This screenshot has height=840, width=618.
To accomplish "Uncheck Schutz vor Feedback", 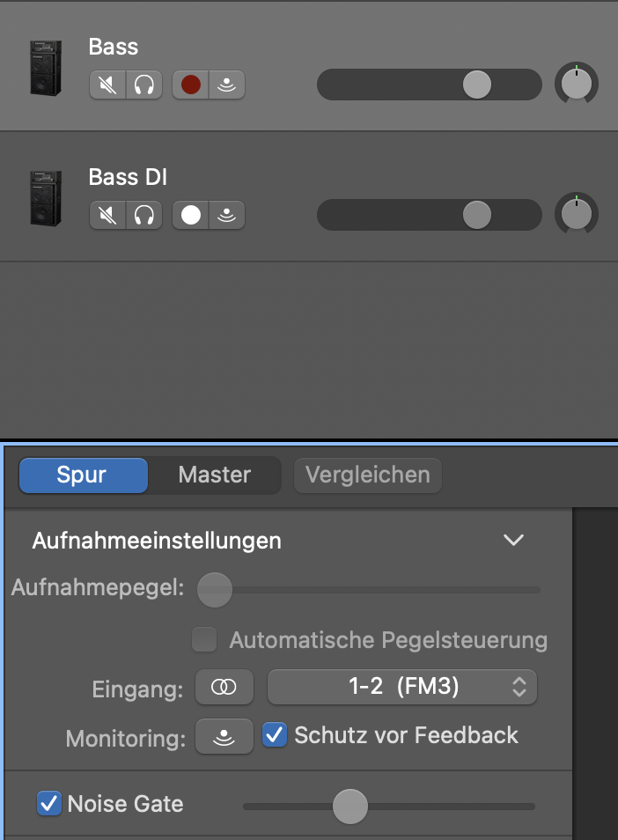I will [276, 735].
